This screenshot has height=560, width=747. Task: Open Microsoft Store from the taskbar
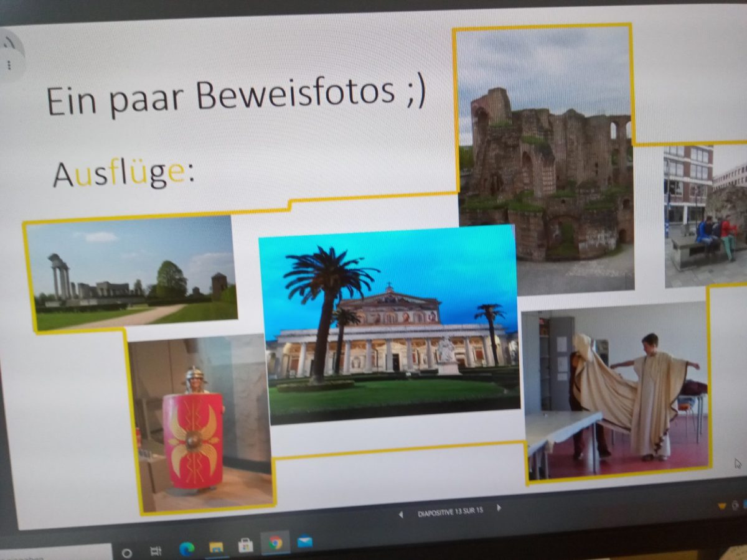click(x=246, y=546)
